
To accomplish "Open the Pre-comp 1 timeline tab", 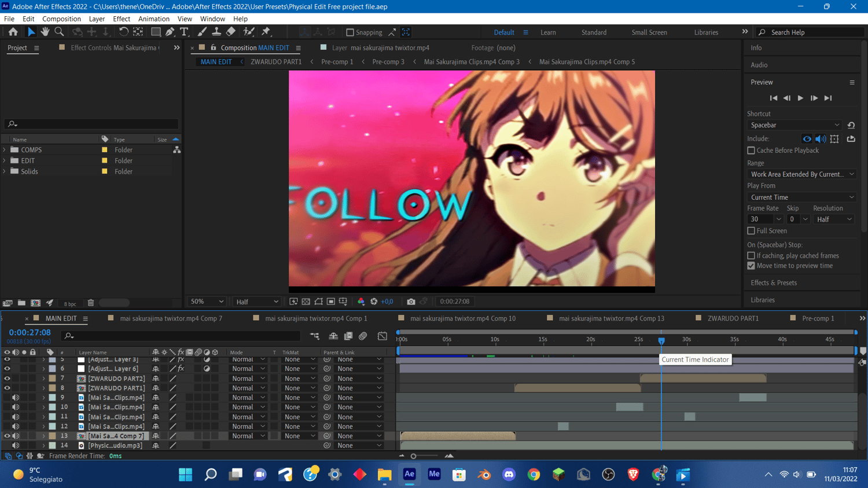I will [818, 318].
